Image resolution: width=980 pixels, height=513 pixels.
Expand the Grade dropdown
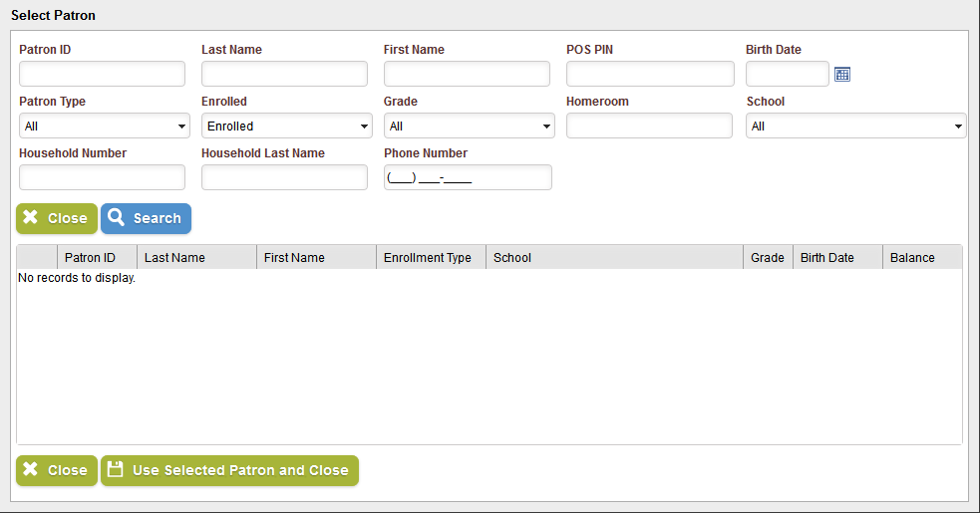coord(470,126)
